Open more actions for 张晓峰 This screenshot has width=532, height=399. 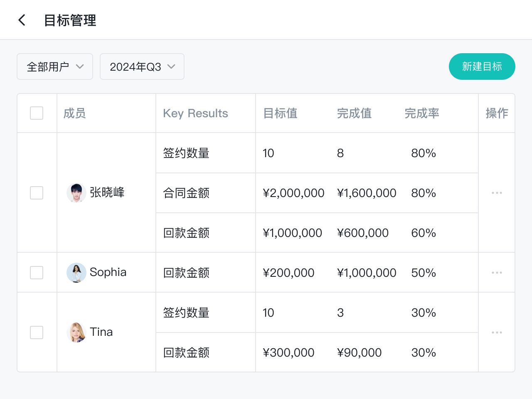[497, 193]
